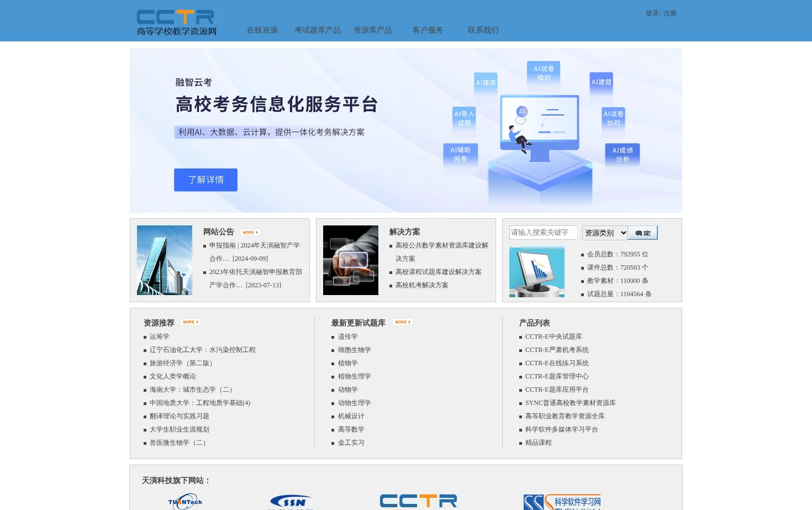Open the 高等数学 question bank
Image resolution: width=812 pixels, height=510 pixels.
pos(351,429)
